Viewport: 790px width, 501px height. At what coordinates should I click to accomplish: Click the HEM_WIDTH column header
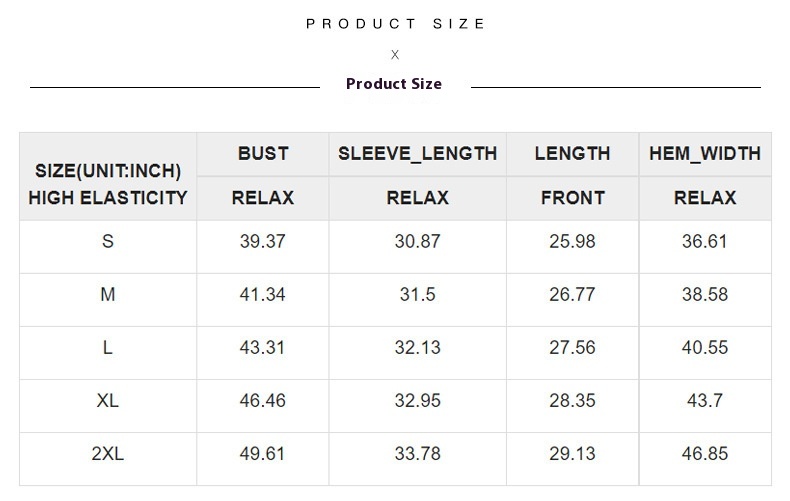[705, 154]
